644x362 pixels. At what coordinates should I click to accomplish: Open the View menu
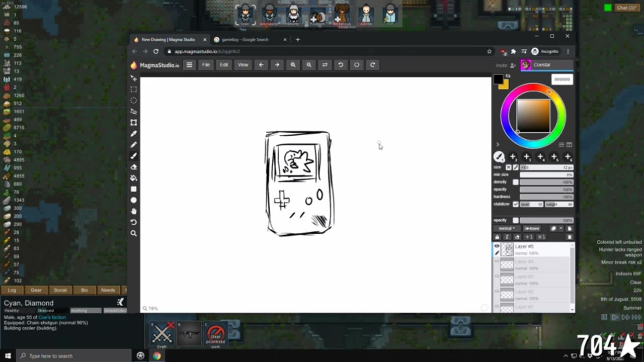click(x=243, y=65)
